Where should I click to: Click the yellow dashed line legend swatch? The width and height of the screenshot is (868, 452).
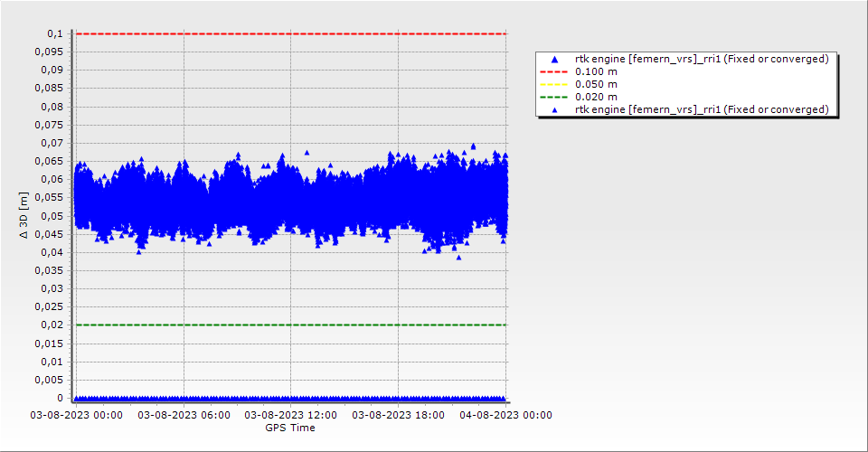(x=555, y=84)
